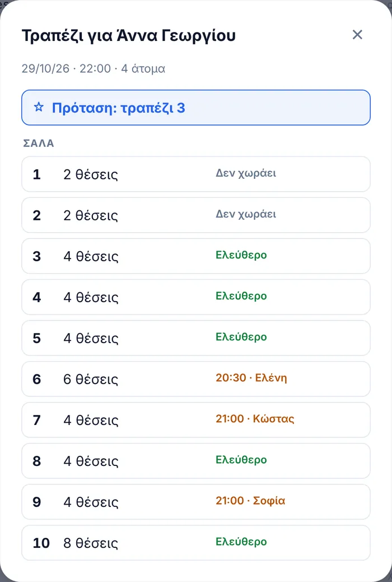Click the ΣΑΛΑ section header
Screen dimensions: 392x582
[39, 144]
